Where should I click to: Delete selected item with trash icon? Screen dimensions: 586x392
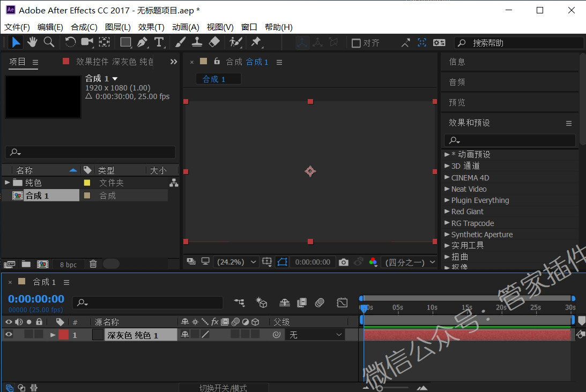93,264
